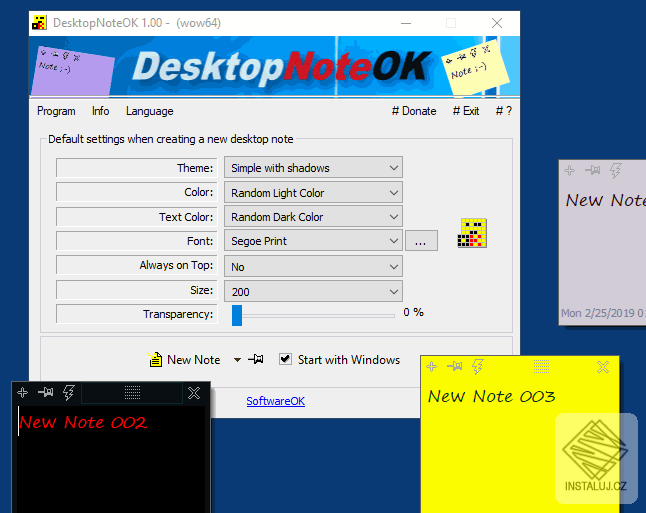The image size is (646, 513).
Task: Open the Color dropdown showing Random Light Color
Action: (x=313, y=192)
